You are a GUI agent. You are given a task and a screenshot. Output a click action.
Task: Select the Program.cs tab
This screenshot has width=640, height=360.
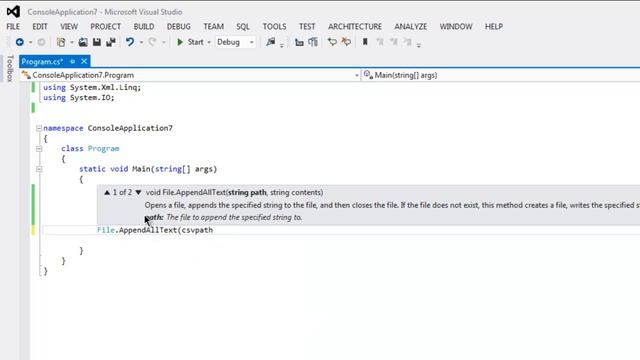pyautogui.click(x=42, y=62)
